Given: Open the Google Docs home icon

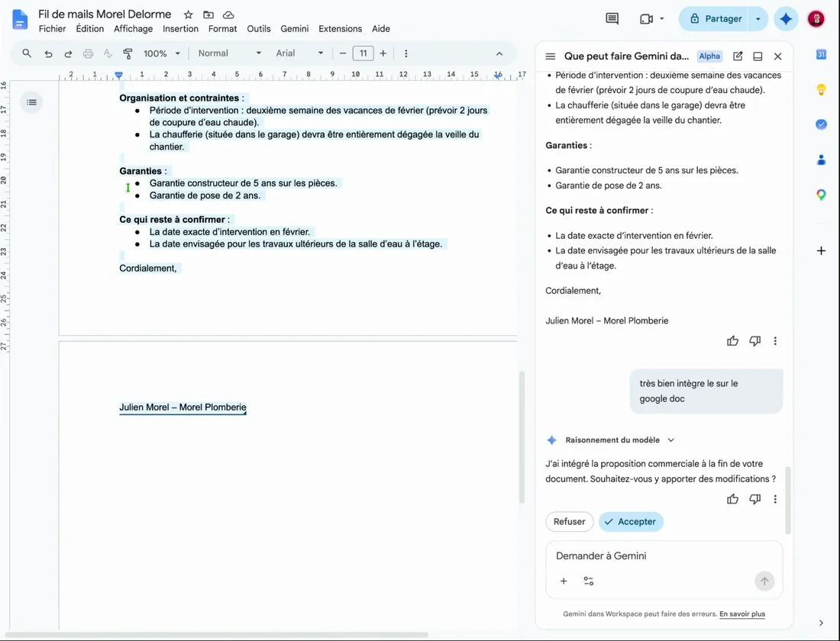Looking at the screenshot, I should (x=20, y=20).
